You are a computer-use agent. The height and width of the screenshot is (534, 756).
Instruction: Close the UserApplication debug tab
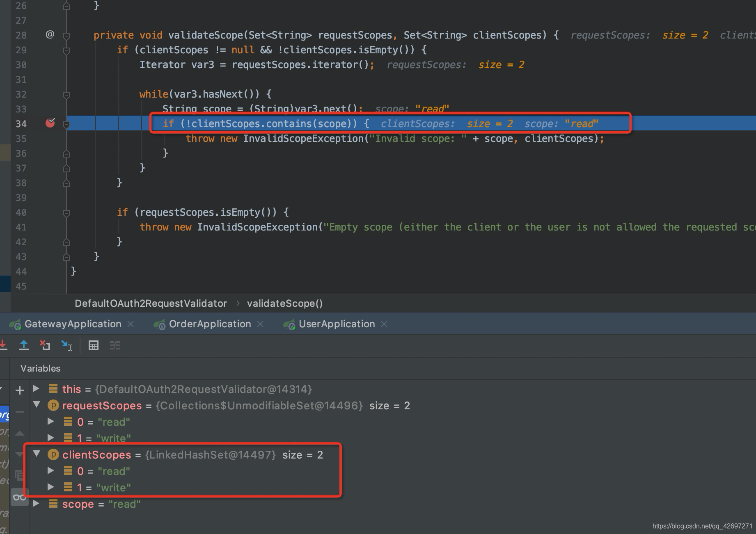(x=384, y=324)
